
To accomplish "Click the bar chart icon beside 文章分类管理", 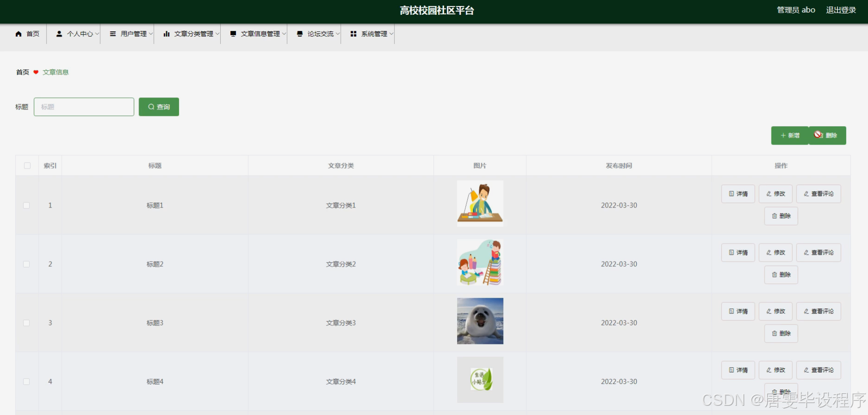I will (166, 34).
